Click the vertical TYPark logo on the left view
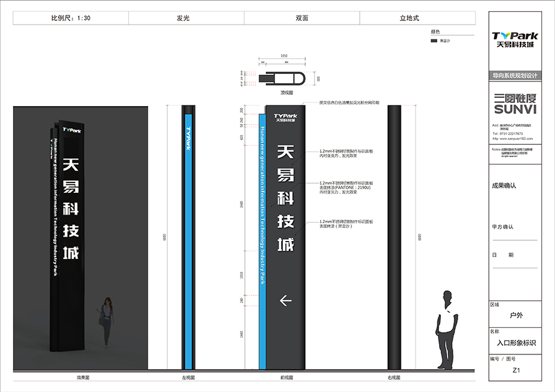 [x=188, y=138]
